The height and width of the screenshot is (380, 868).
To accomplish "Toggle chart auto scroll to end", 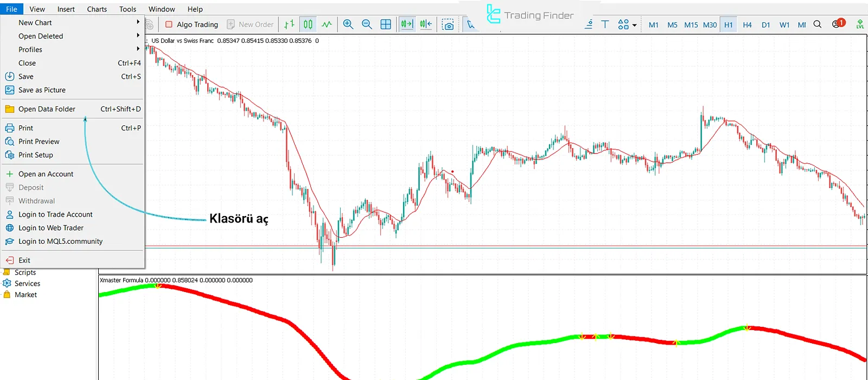I will pyautogui.click(x=407, y=24).
